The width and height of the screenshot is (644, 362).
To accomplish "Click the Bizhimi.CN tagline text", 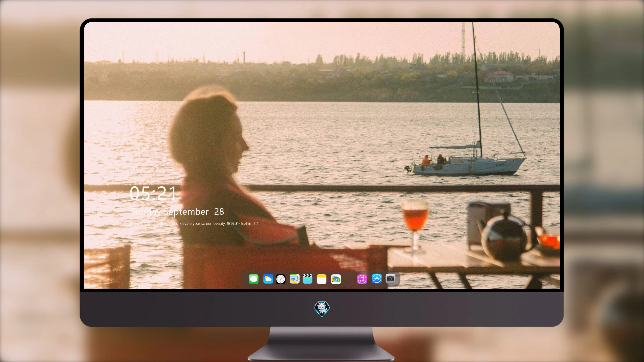I will pyautogui.click(x=195, y=223).
